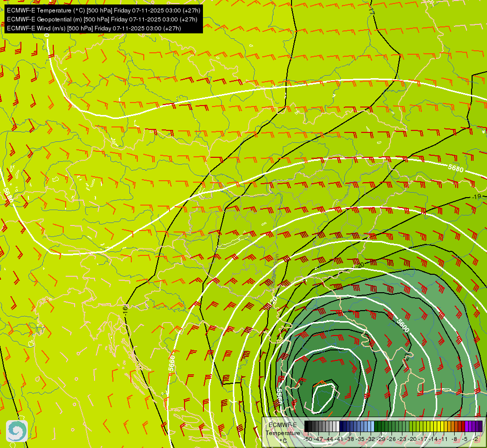Screen dimensions: 487x448
Task: Click the ECMWF-E Temperature °C legend title
Action: tap(283, 433)
